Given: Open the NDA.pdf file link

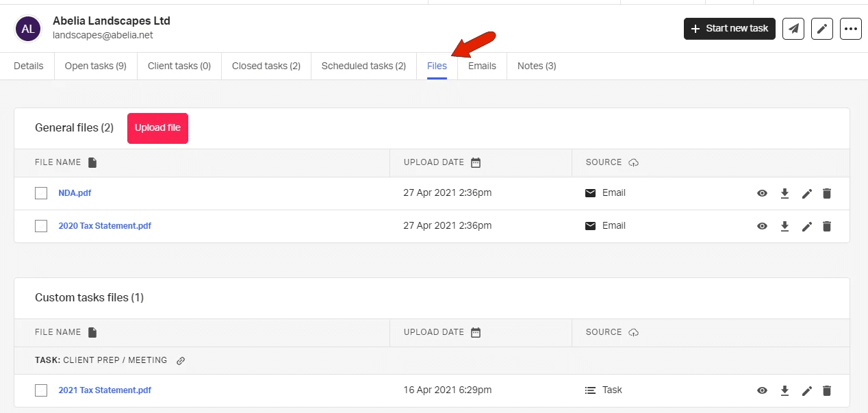Looking at the screenshot, I should click(75, 193).
